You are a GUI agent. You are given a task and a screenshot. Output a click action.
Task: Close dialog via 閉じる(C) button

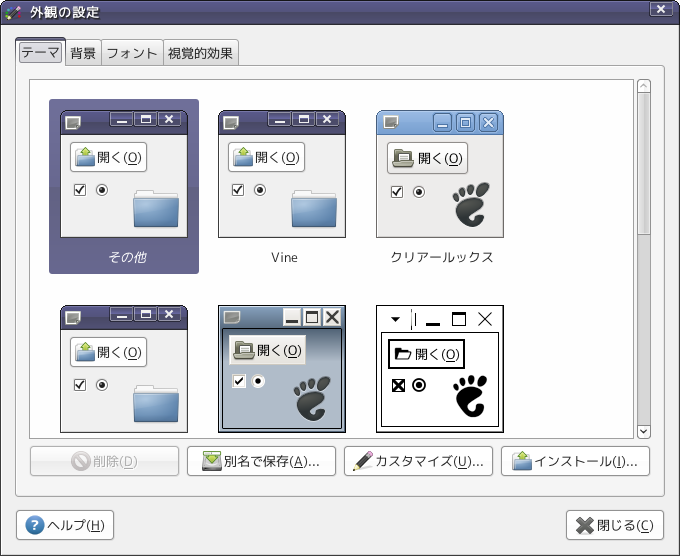(615, 525)
